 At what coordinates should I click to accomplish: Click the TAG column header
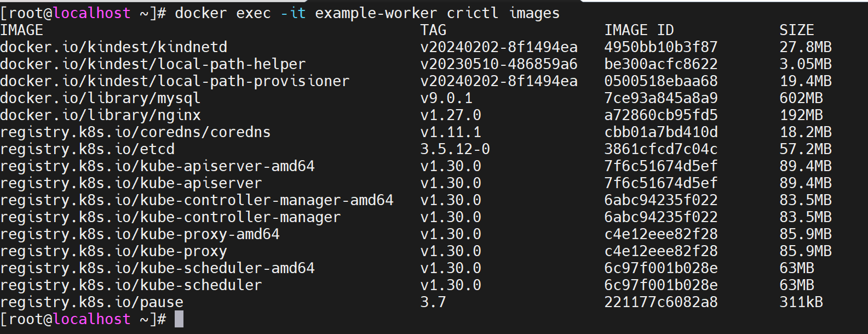coord(433,30)
